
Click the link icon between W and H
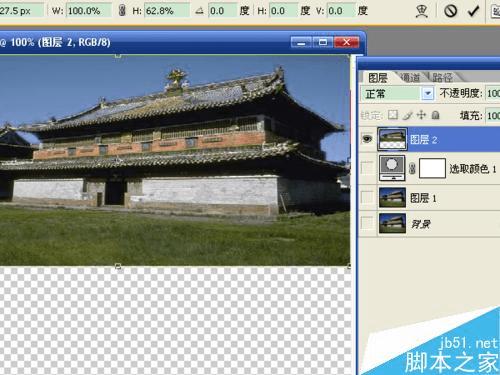(x=122, y=11)
